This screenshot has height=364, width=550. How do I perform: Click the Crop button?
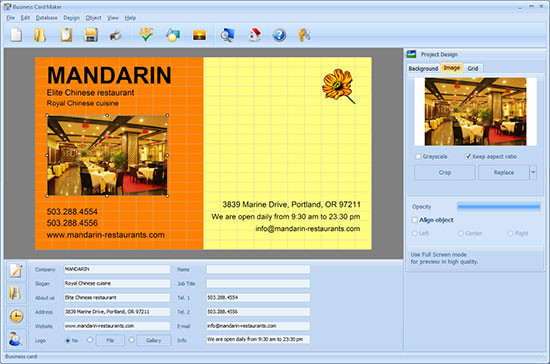[x=444, y=173]
